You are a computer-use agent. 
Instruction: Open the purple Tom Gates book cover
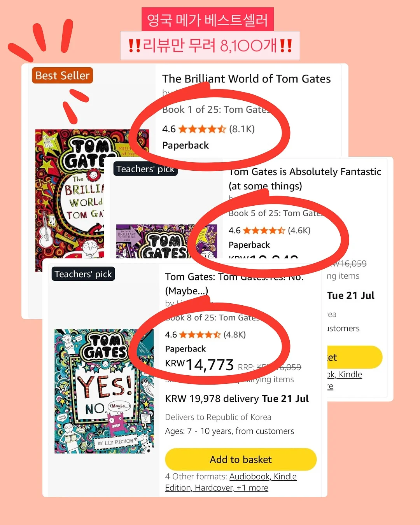167,241
